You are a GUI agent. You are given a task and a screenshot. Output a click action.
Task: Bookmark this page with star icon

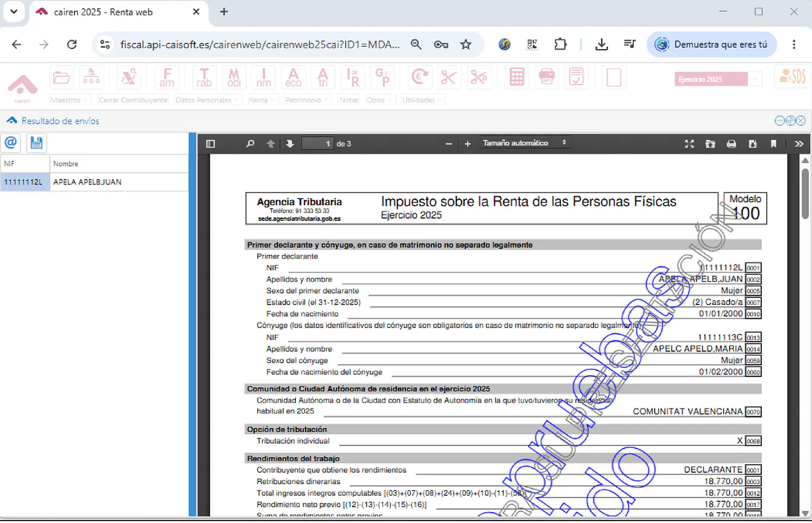tap(466, 44)
